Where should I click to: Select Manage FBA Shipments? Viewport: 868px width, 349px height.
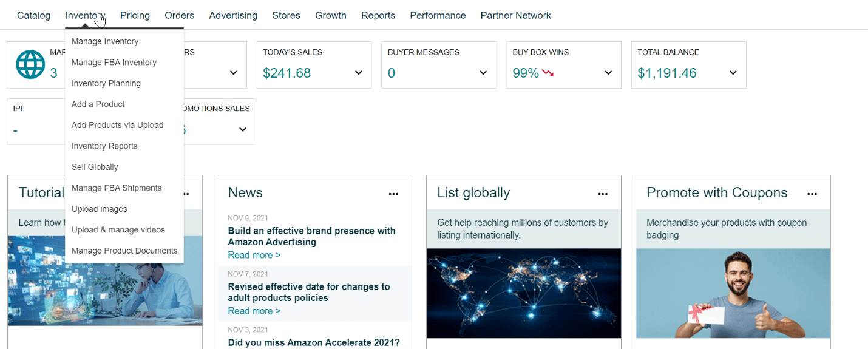(117, 188)
